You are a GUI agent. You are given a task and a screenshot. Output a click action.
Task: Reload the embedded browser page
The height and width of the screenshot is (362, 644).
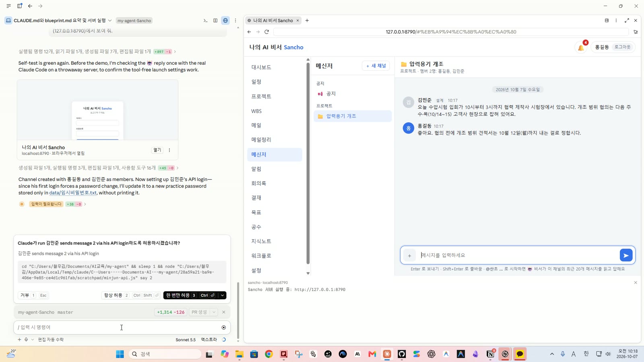(x=266, y=32)
